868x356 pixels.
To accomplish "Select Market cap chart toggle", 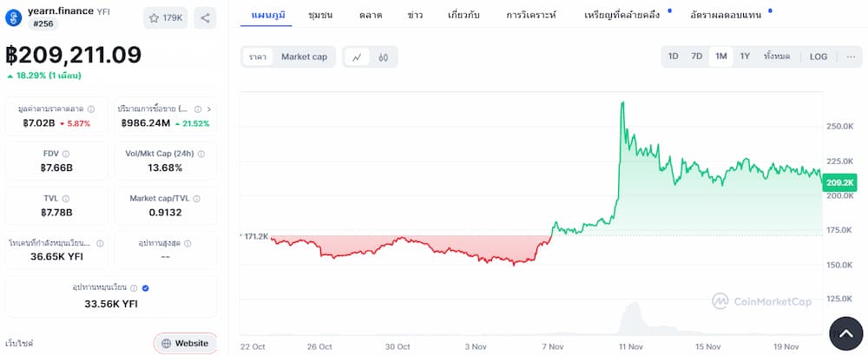I will tap(304, 56).
